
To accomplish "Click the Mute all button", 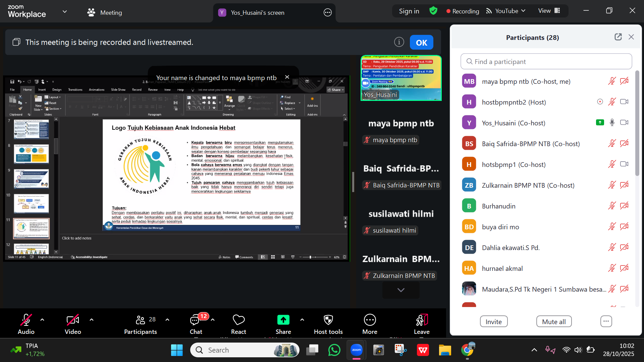I will coord(554,322).
